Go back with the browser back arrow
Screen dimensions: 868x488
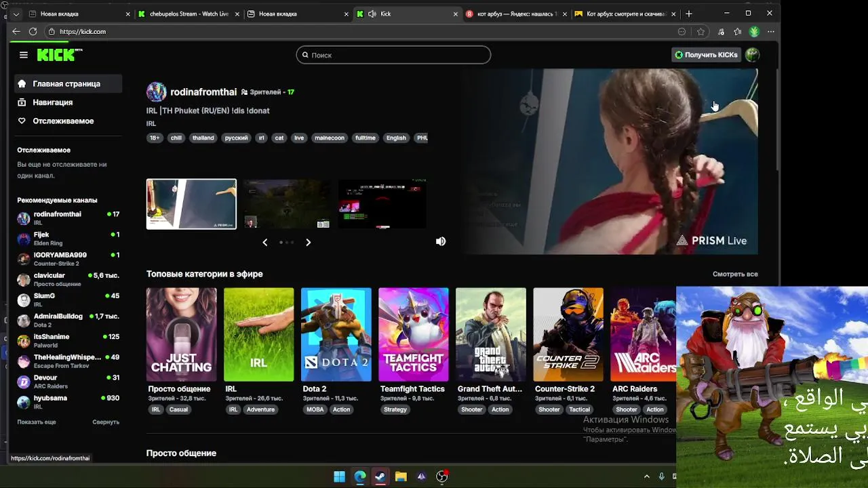(x=16, y=31)
